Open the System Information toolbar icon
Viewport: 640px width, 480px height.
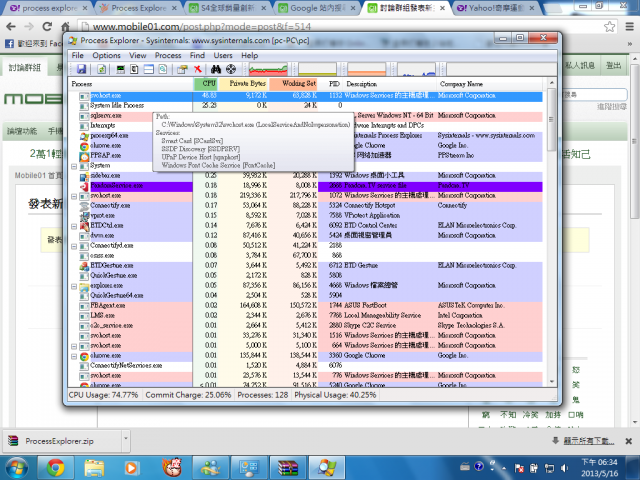(120, 69)
